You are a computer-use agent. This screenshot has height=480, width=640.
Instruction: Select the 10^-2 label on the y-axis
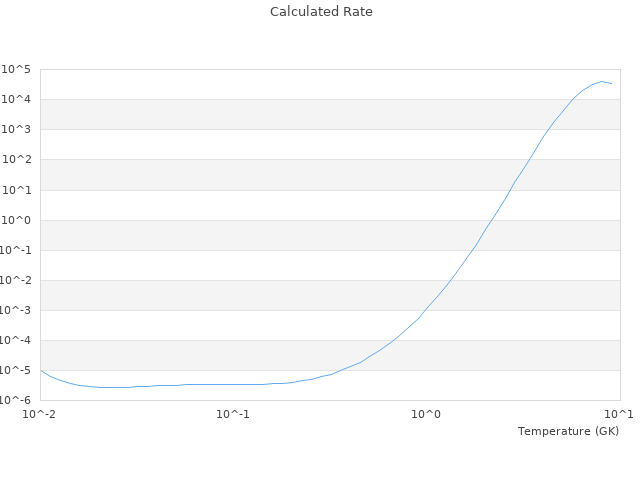point(16,280)
